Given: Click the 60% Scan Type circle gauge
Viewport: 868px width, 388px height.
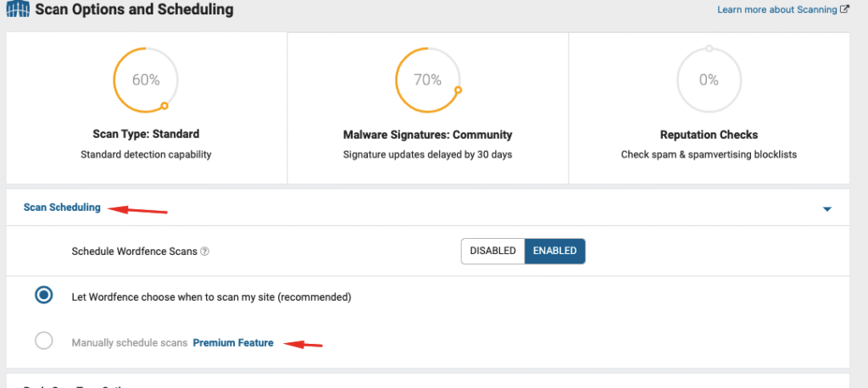Looking at the screenshot, I should coord(146,80).
